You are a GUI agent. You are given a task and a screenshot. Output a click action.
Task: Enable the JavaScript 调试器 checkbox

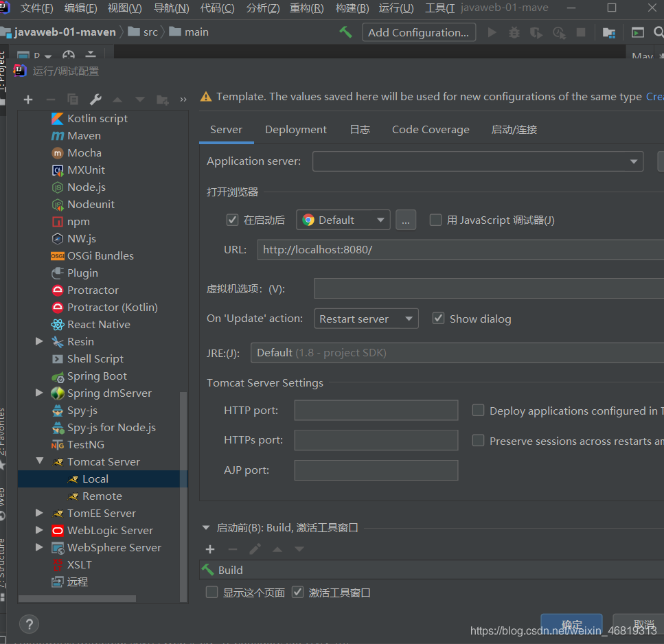tap(435, 220)
